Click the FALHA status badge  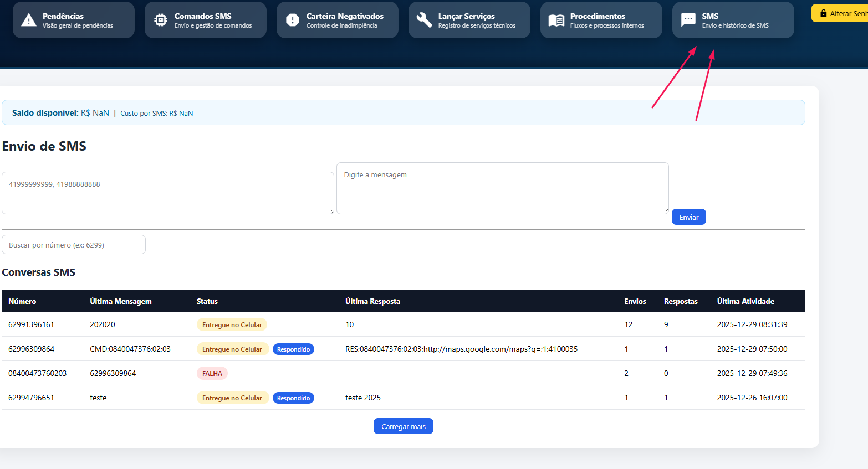(x=212, y=373)
